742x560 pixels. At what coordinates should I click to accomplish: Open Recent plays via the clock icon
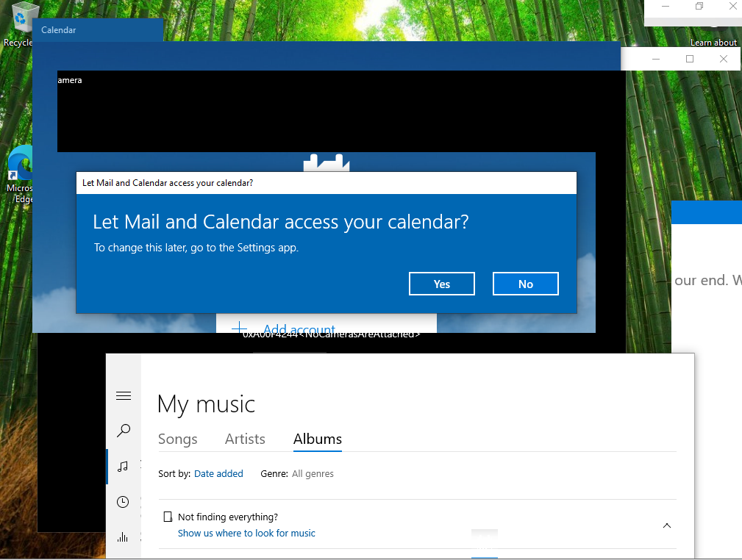(x=124, y=502)
